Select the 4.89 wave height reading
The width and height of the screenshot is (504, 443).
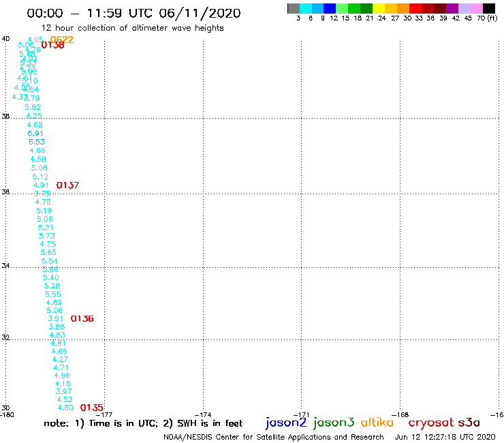coord(54,303)
